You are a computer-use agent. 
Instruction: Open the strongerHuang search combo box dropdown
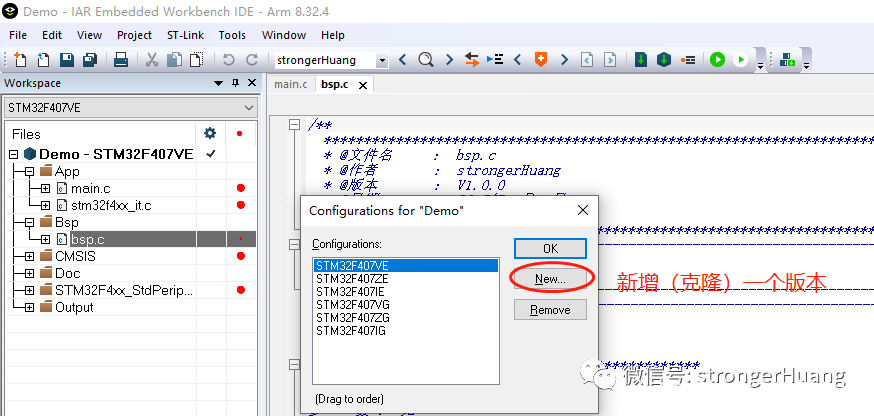pos(382,60)
